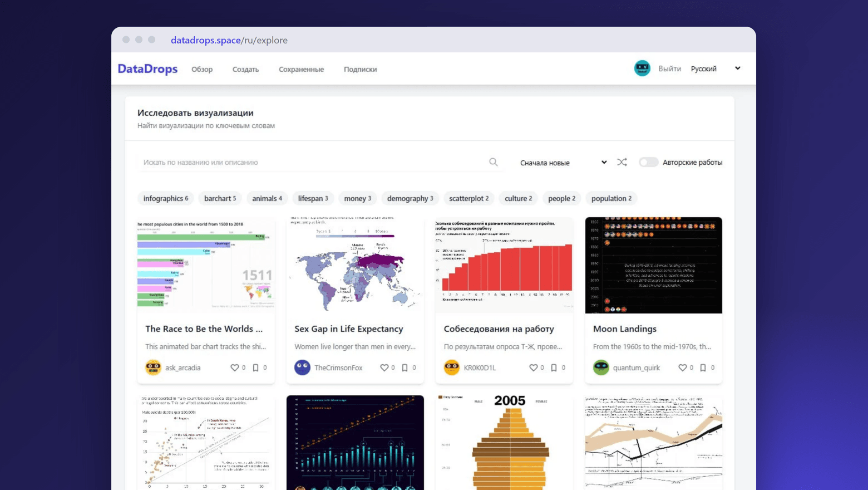Filter by the infographics tag
The image size is (868, 490).
tap(166, 198)
